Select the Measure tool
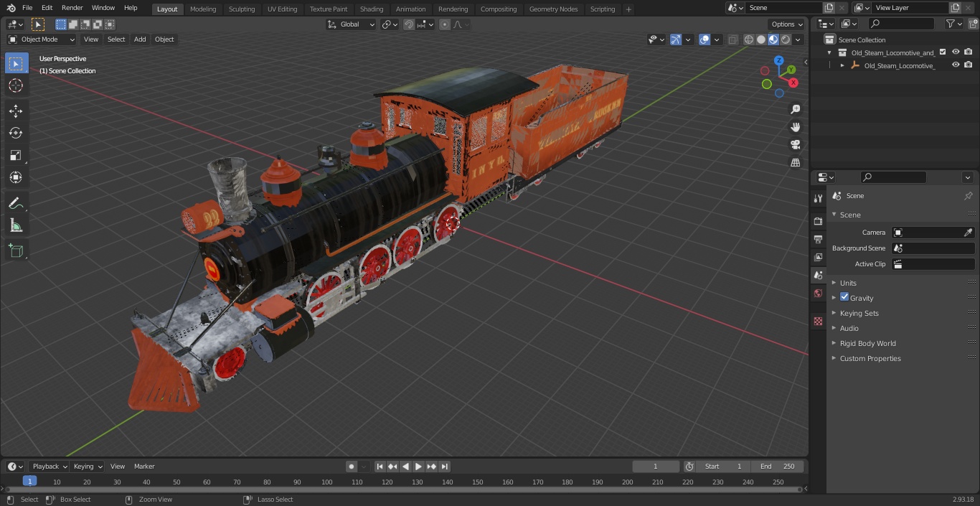 [x=16, y=226]
